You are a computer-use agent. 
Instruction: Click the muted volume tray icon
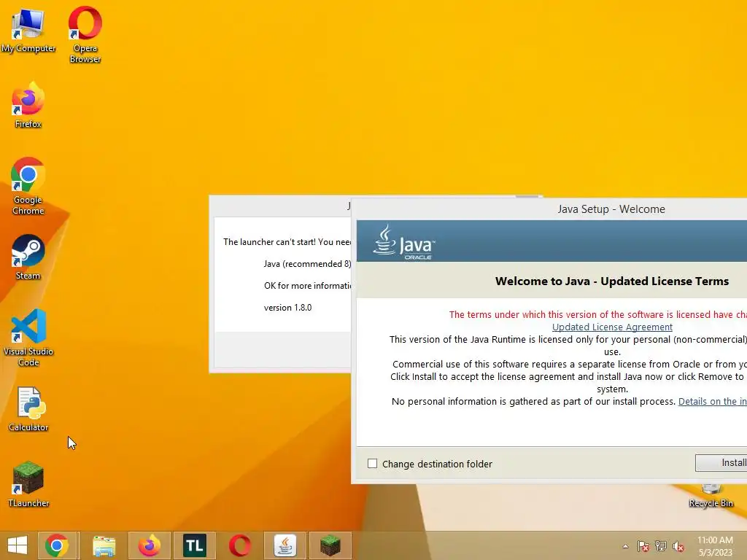678,546
